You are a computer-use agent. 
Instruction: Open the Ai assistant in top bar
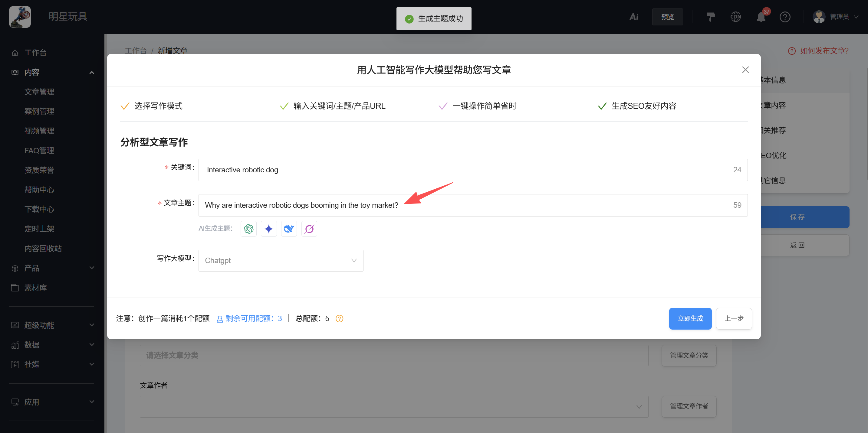coord(634,17)
